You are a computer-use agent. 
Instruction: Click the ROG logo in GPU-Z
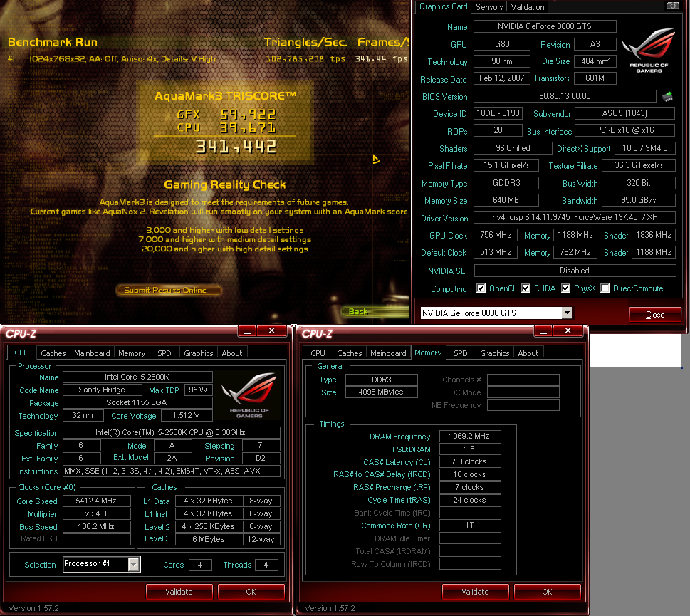[x=649, y=50]
